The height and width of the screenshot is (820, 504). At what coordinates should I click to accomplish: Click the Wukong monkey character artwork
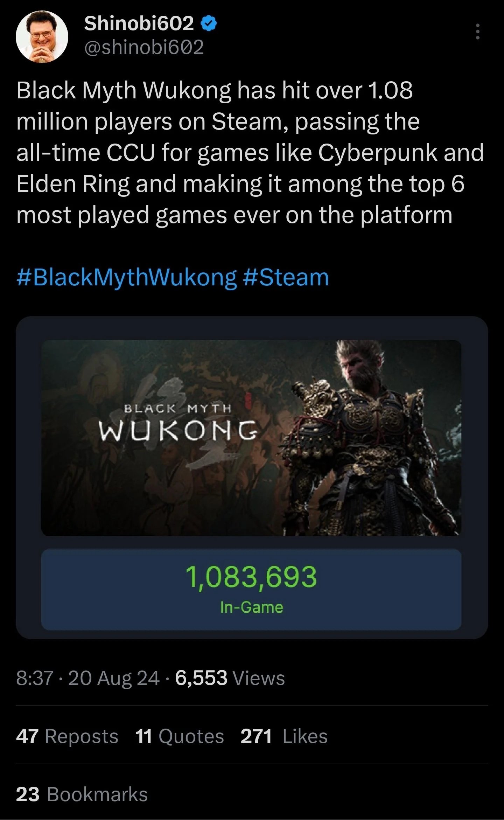[371, 438]
